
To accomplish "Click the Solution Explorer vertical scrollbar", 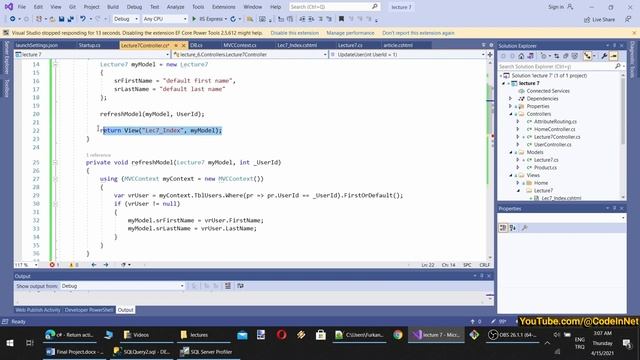I will (x=623, y=135).
